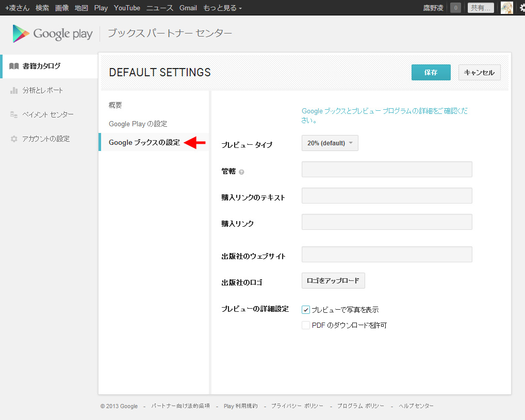525x420 pixels.
Task: Enable the PDF のダウンロードを許可 checkbox
Action: [x=306, y=325]
